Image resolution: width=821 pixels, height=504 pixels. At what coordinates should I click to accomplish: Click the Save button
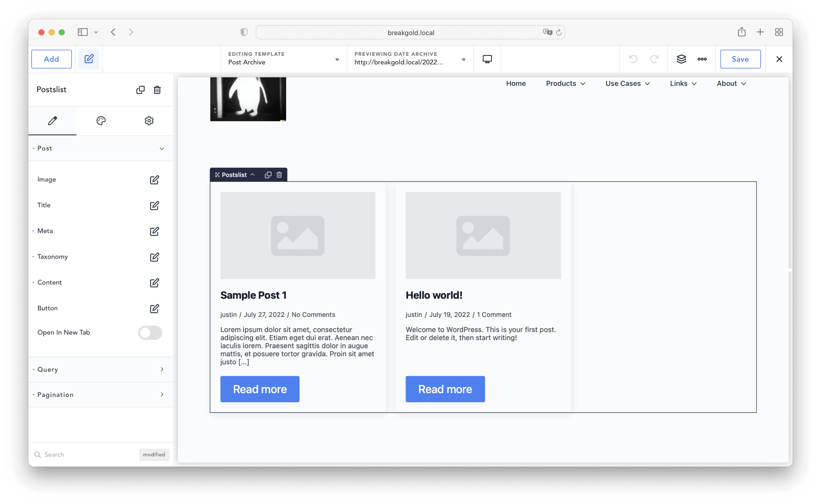[x=740, y=59]
